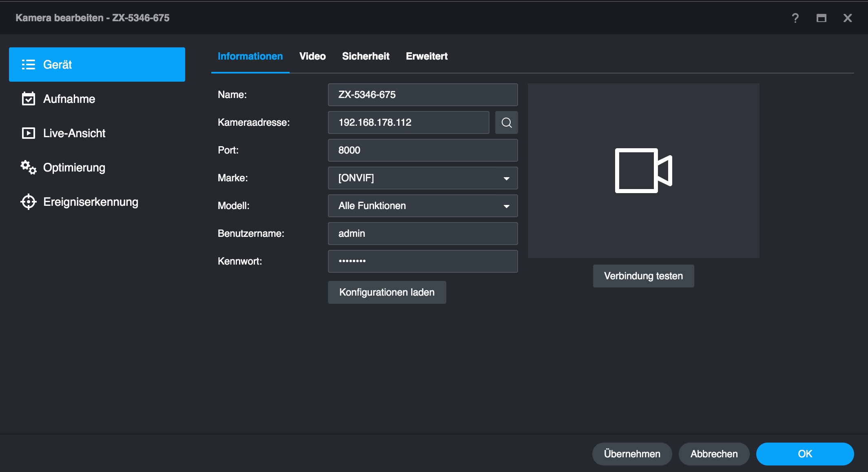Go to the Erweitert tab

click(x=426, y=56)
